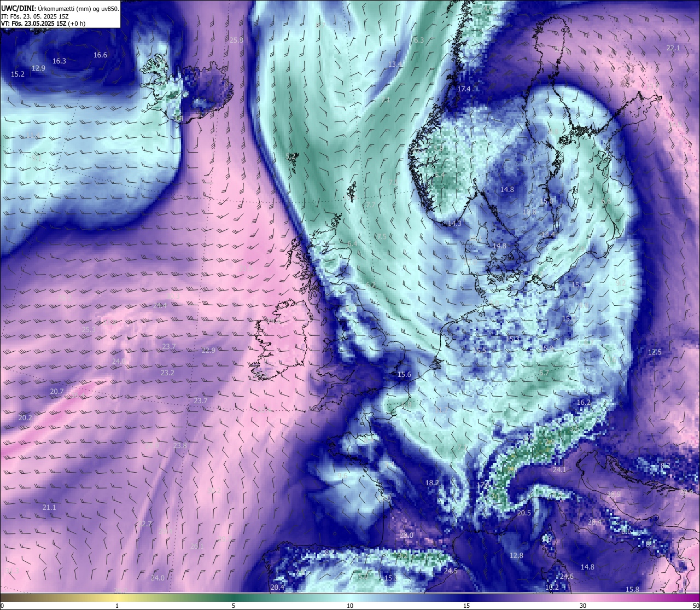The height and width of the screenshot is (610, 700).
Task: Click the 25.8 value on the map
Action: coord(236,40)
